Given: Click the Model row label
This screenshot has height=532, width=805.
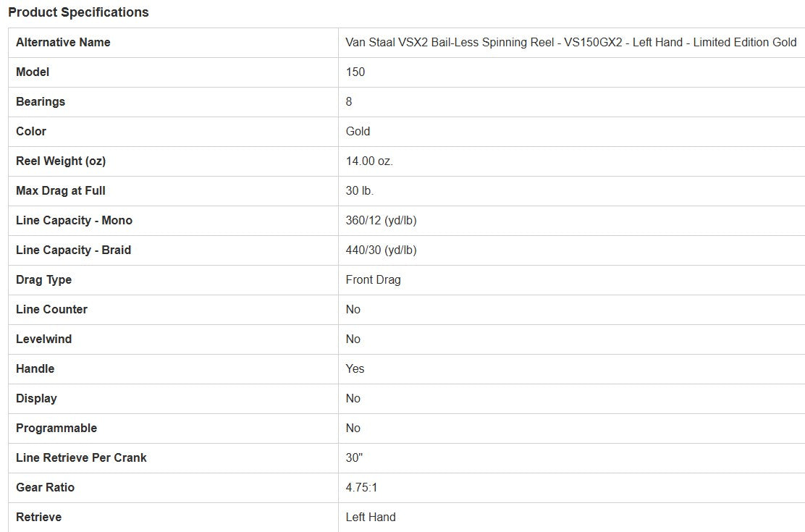Looking at the screenshot, I should click(x=33, y=72).
